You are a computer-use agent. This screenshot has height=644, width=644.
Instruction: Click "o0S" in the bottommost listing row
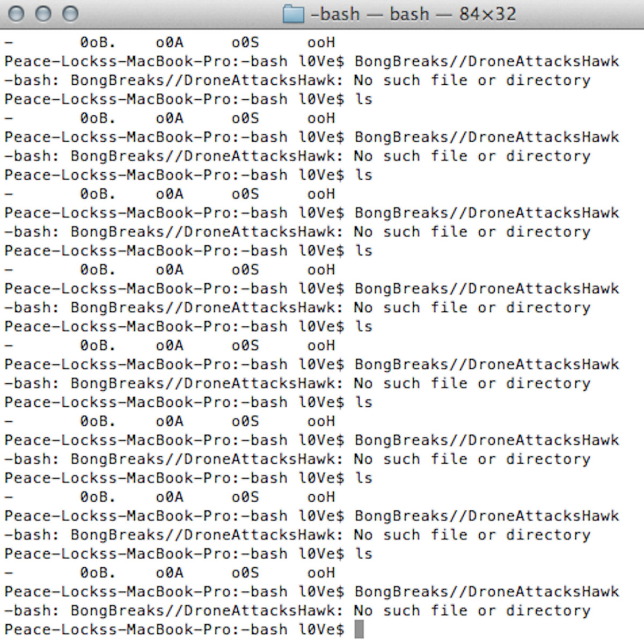pos(245,573)
